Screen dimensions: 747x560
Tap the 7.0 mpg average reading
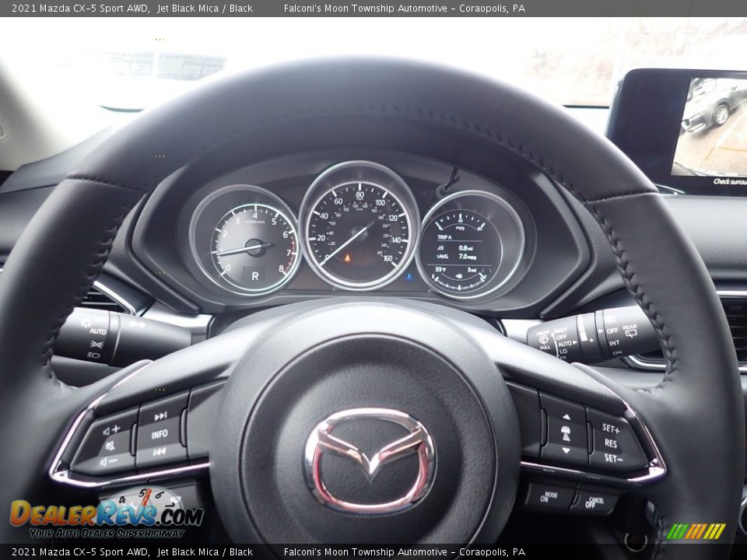pos(468,257)
